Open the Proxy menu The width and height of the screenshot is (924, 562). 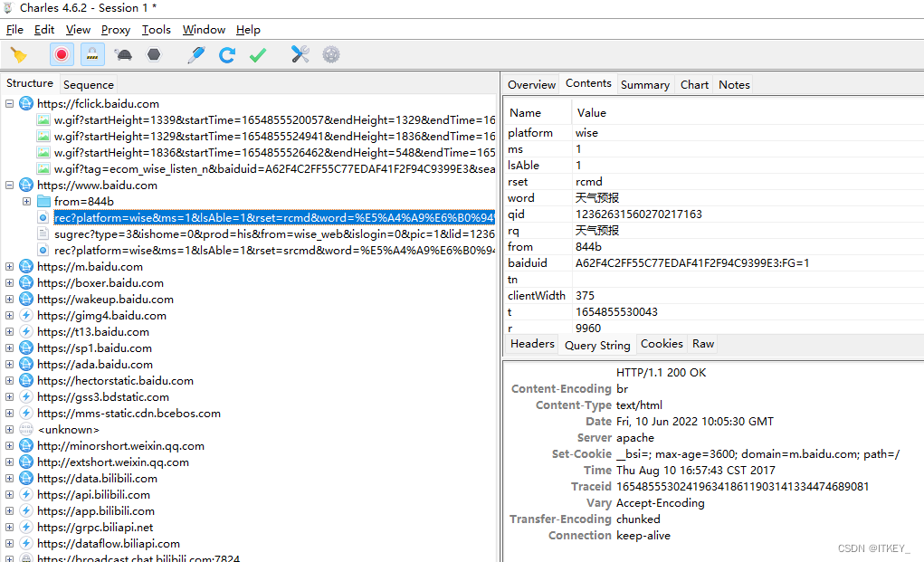point(116,30)
